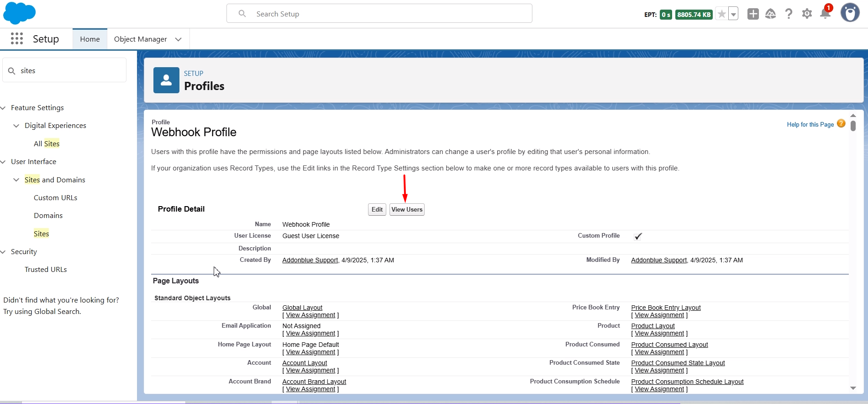Collapse the User Interface section
The image size is (868, 404).
[3, 162]
